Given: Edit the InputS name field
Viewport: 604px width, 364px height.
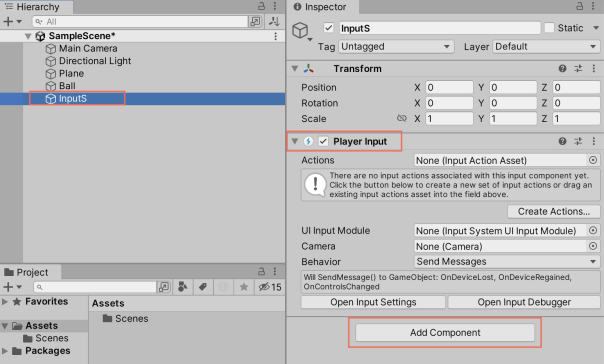Looking at the screenshot, I should 440,28.
